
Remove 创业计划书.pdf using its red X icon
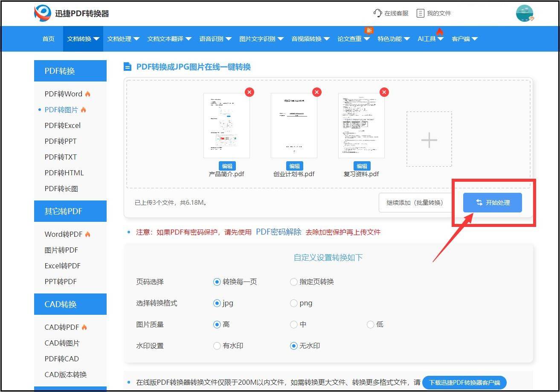click(x=316, y=92)
